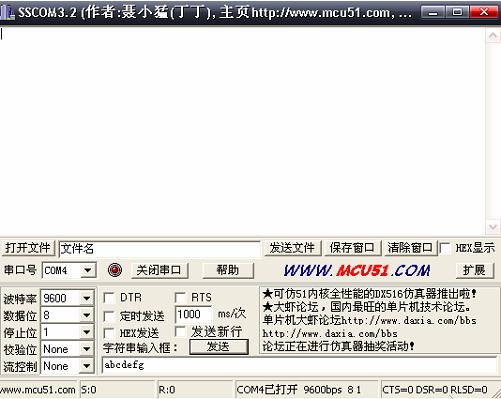501x399 pixels.
Task: Click the SSCOM app icon in the title bar
Action: 7,12
